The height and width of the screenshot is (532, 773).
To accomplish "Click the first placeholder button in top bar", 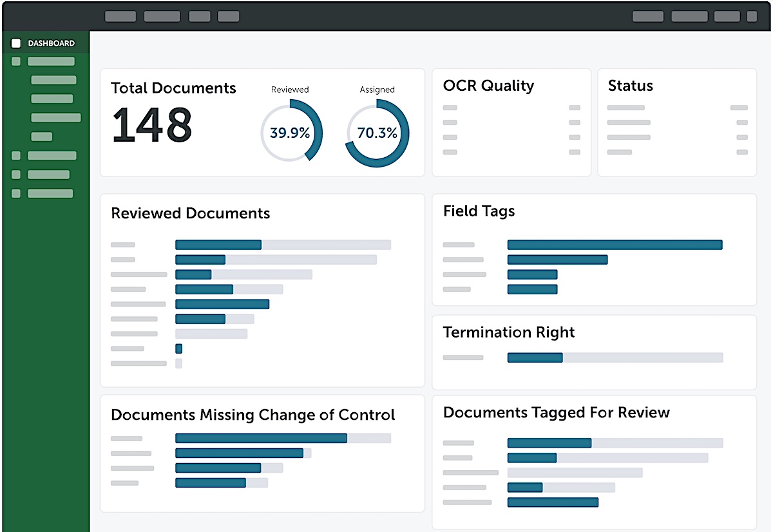I will tap(120, 16).
